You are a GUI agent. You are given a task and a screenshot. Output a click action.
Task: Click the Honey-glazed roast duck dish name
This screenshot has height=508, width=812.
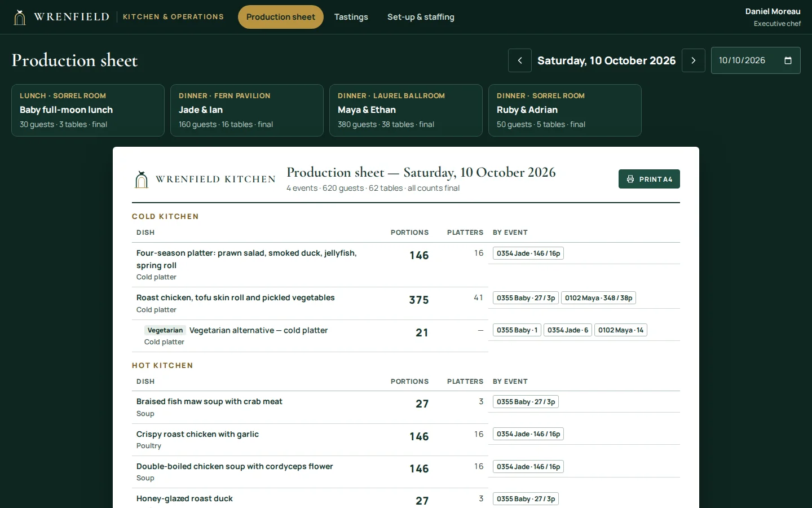coord(184,498)
